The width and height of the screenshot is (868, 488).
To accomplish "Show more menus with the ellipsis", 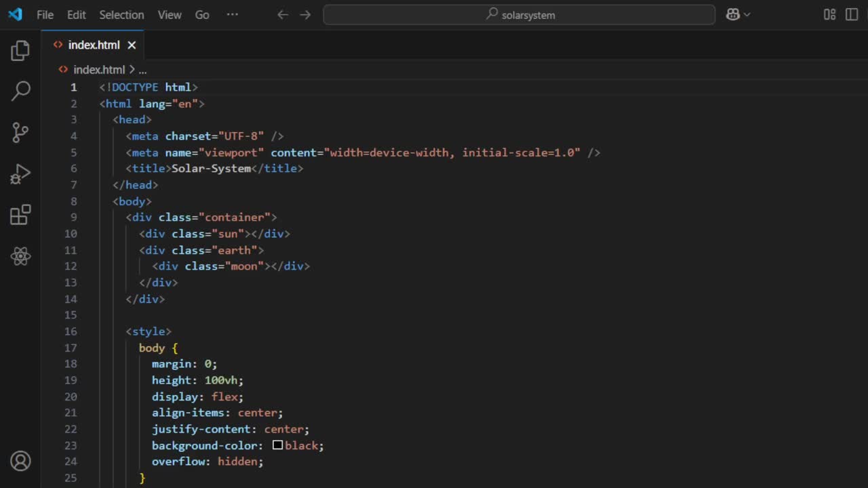I will (x=233, y=15).
